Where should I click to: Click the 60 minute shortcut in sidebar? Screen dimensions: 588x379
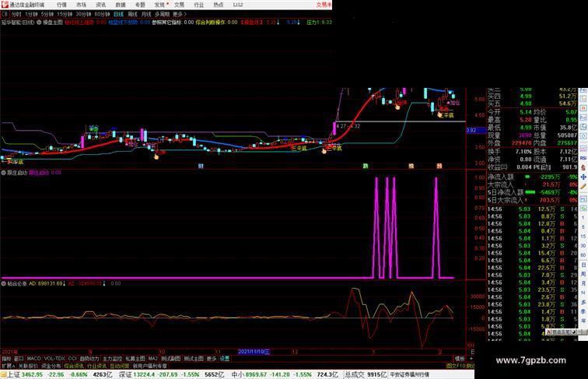tap(583, 255)
